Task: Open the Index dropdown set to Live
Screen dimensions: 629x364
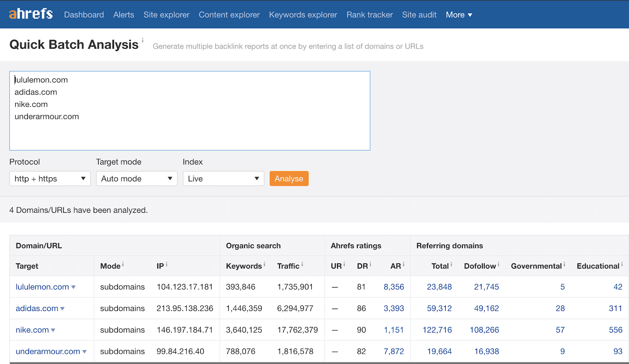Action: 223,179
